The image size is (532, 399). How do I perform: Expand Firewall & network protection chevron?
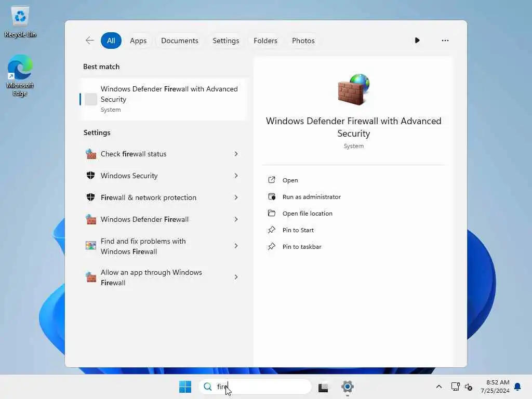point(236,197)
